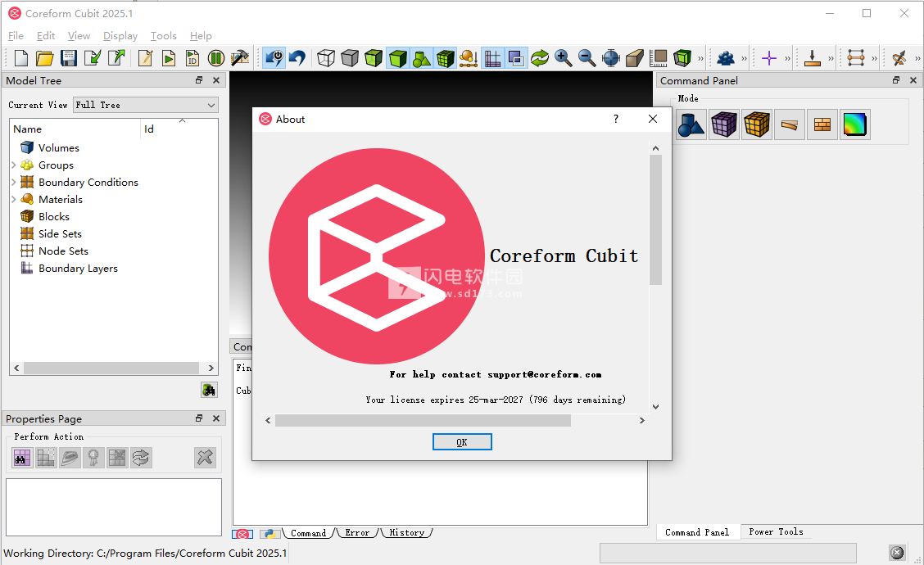Click the blue crosshair globe reset view icon
Viewport: 924px width, 565px height.
pos(611,58)
